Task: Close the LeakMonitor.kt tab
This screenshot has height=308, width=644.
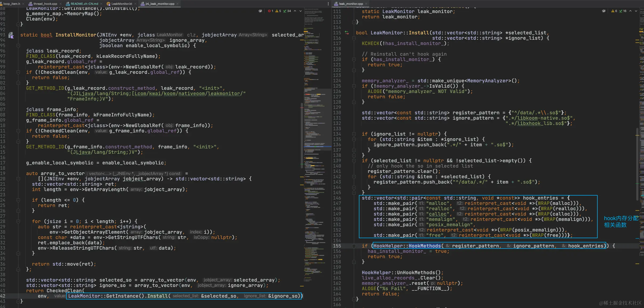Action: (x=135, y=4)
